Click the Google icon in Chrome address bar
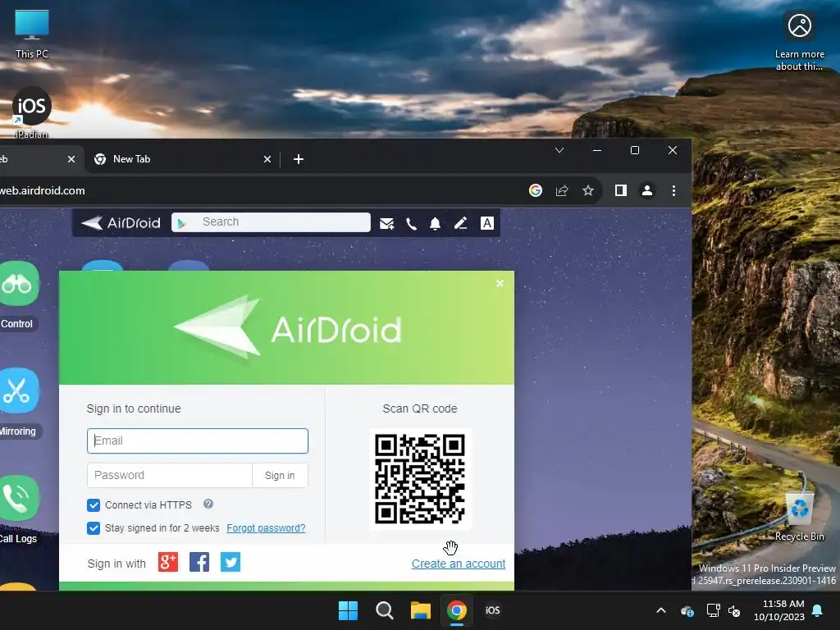Screen dimensions: 840x630 point(535,190)
